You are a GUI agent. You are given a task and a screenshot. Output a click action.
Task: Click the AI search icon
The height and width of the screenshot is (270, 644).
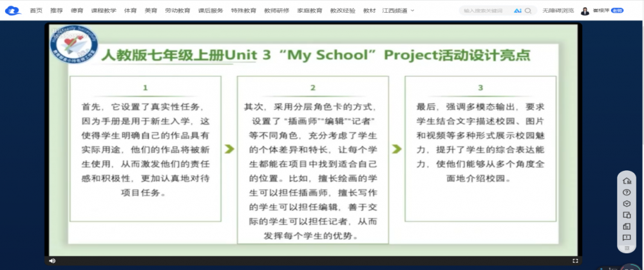pos(517,11)
